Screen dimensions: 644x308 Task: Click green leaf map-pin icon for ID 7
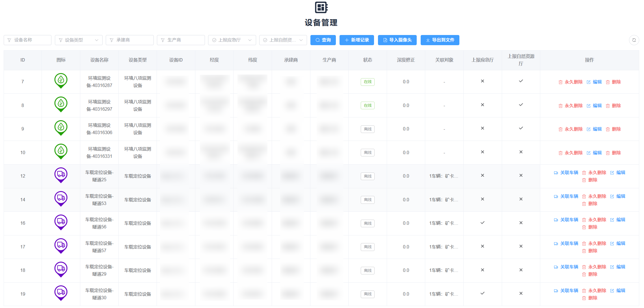tap(61, 81)
